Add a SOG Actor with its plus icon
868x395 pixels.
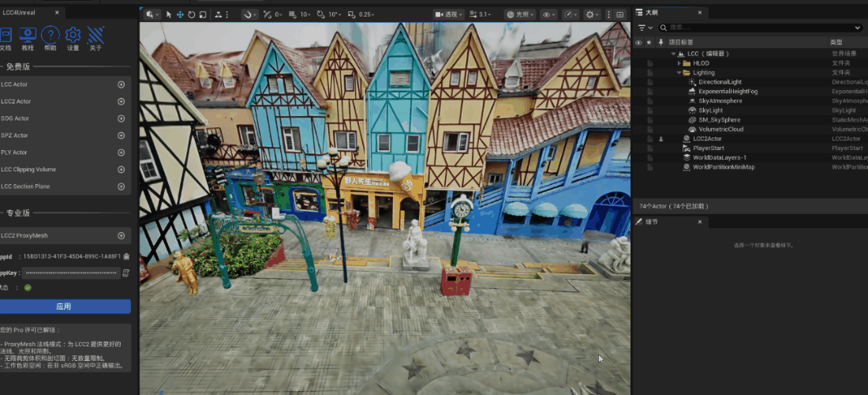click(x=122, y=118)
